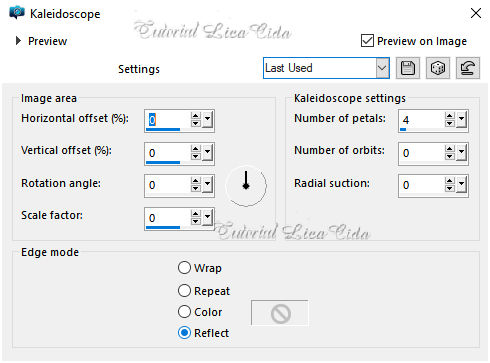Increase Radial suction using the up arrow
The image size is (490, 363).
pyautogui.click(x=450, y=181)
